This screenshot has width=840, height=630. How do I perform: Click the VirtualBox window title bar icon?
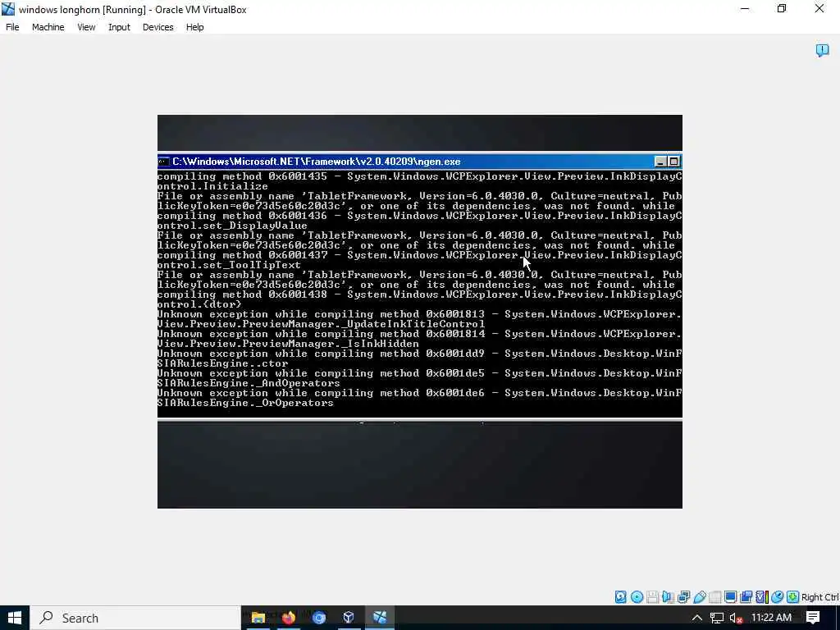coord(8,9)
